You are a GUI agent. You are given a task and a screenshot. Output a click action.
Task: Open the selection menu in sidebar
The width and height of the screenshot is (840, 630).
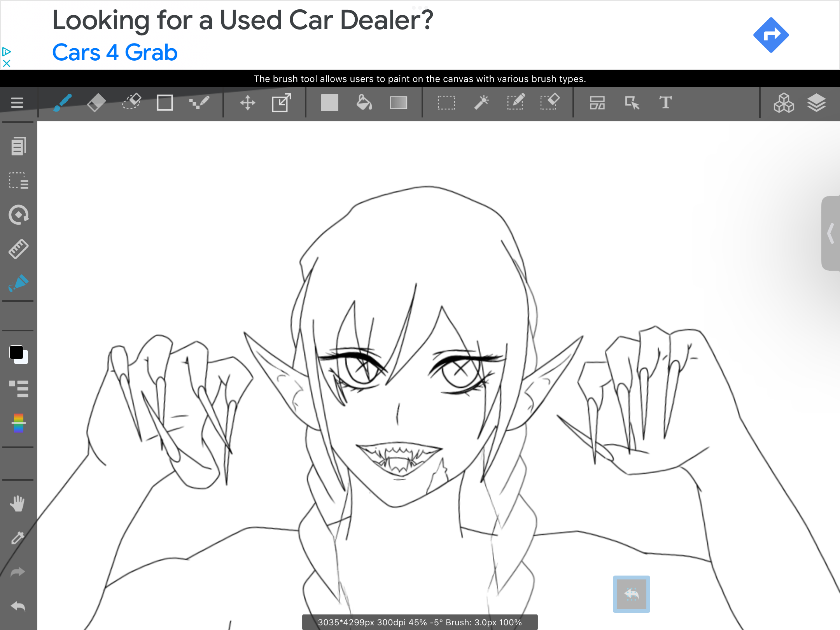pyautogui.click(x=18, y=180)
